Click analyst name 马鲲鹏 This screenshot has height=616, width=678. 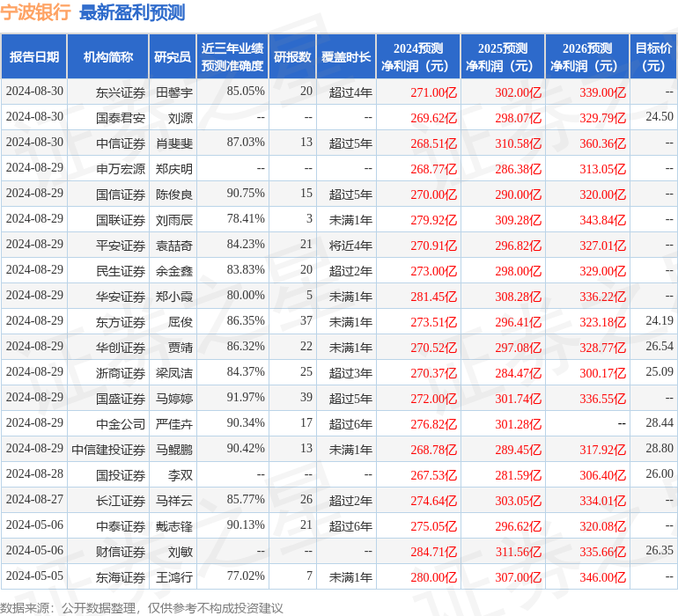coord(174,449)
